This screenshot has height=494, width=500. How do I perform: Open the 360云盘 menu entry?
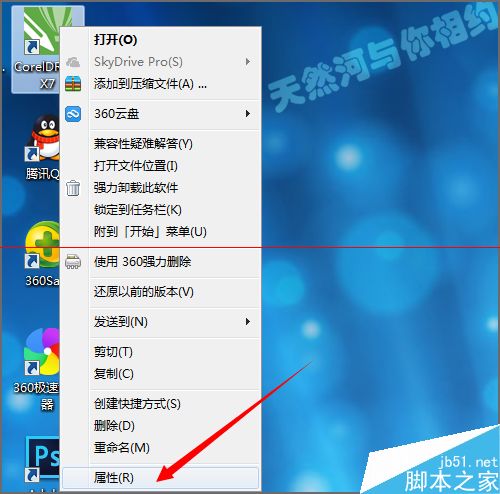pos(160,114)
